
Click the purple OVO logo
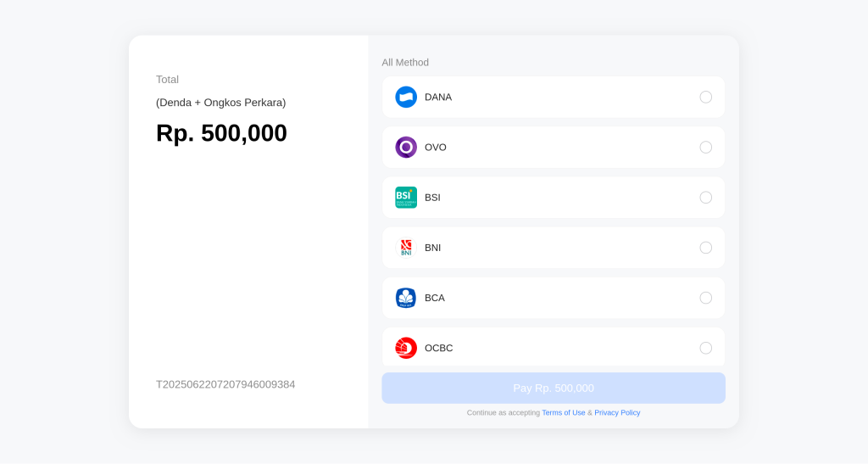pos(406,147)
